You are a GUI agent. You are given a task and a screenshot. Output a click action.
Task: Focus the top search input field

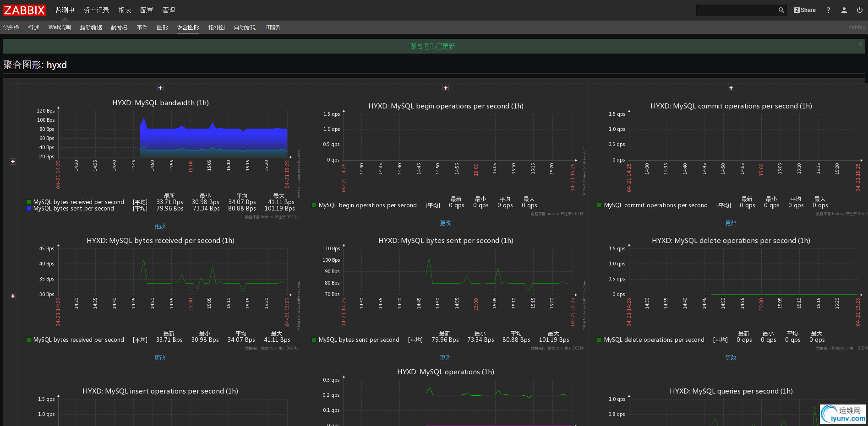736,10
